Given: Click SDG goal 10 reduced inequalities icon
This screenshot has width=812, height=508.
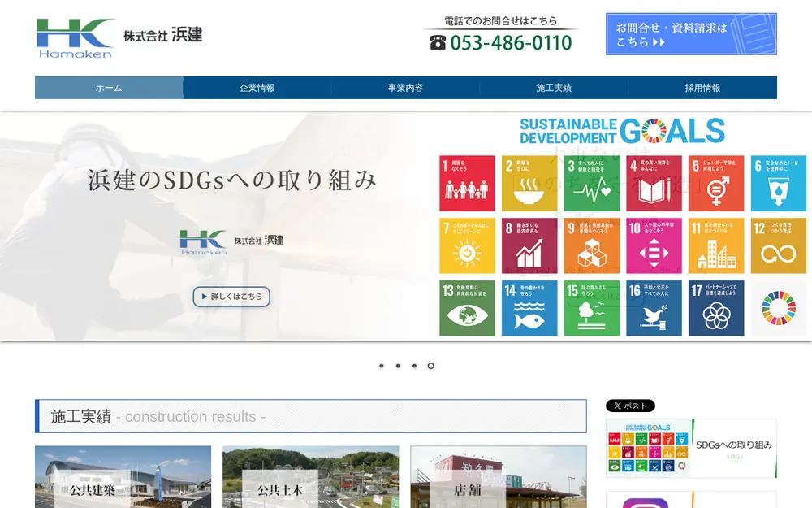Looking at the screenshot, I should pyautogui.click(x=654, y=245).
